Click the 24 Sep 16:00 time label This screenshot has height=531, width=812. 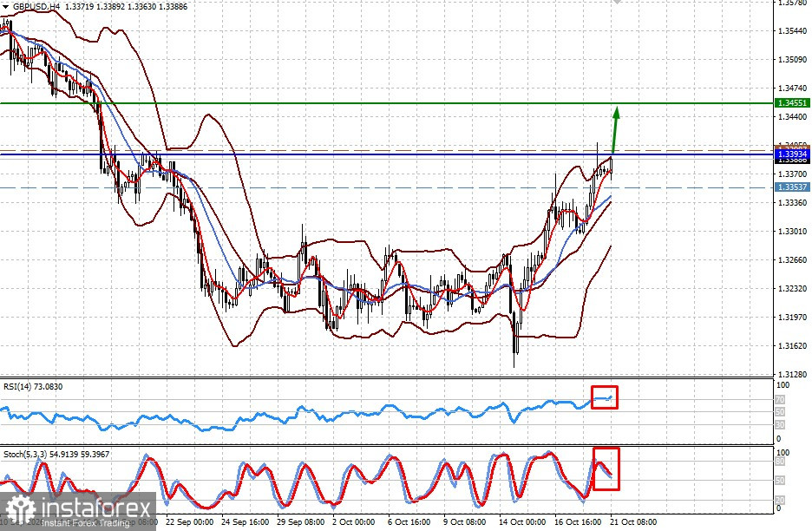245,521
